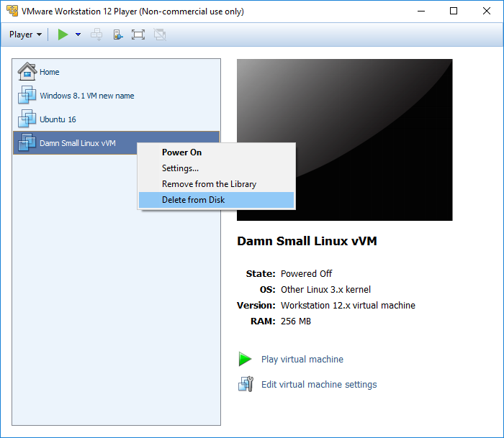Click Edit virtual machine settings link
Image resolution: width=504 pixels, height=438 pixels.
(319, 384)
